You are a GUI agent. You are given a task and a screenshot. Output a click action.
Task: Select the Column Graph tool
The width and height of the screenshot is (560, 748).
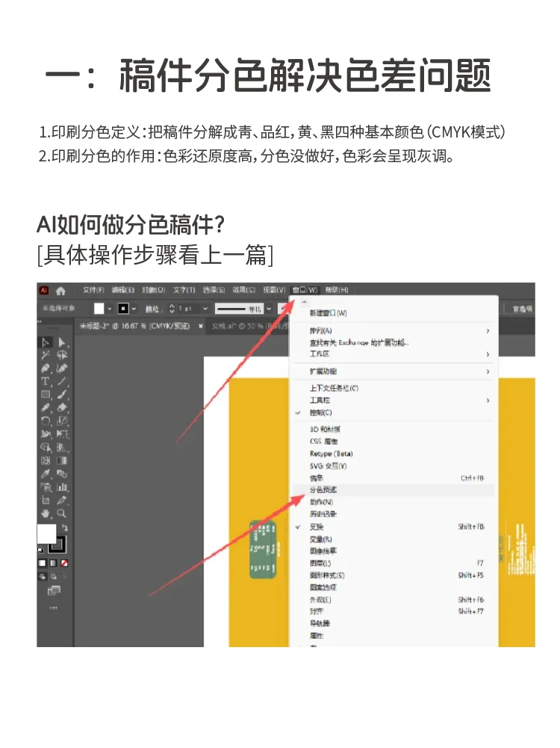point(62,487)
